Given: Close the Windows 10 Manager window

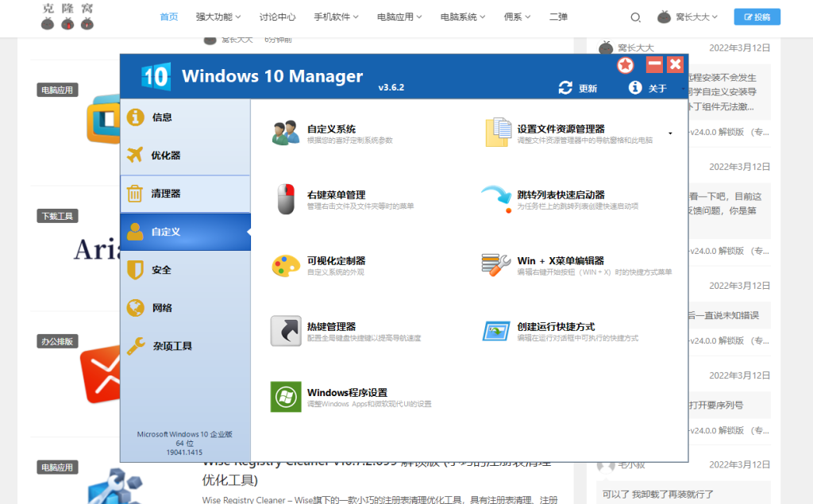Looking at the screenshot, I should click(675, 65).
